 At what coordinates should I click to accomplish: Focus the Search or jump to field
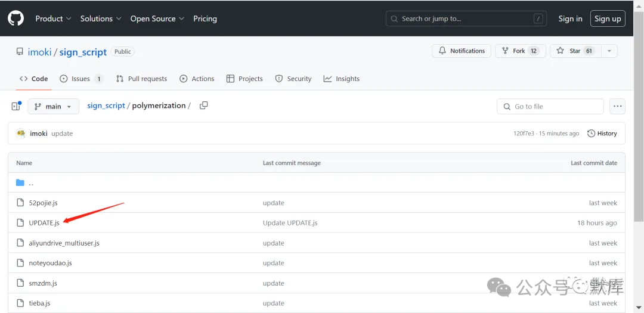pyautogui.click(x=466, y=18)
